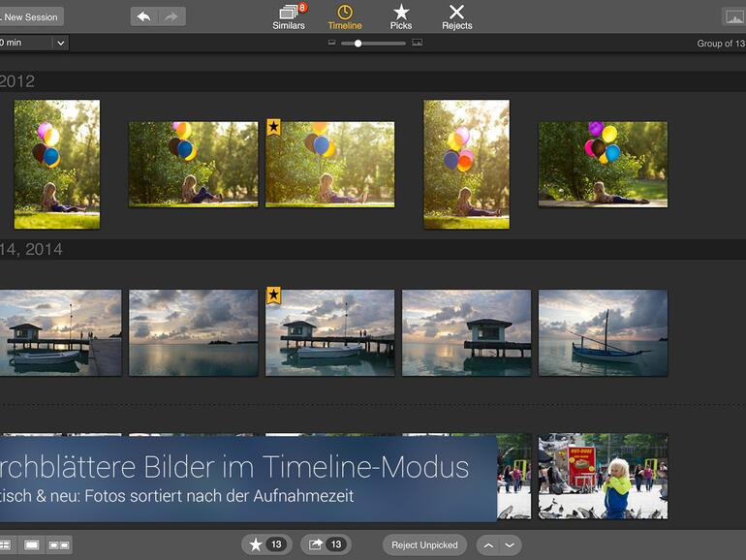Click the undo arrow button
The image size is (746, 560).
point(144,16)
